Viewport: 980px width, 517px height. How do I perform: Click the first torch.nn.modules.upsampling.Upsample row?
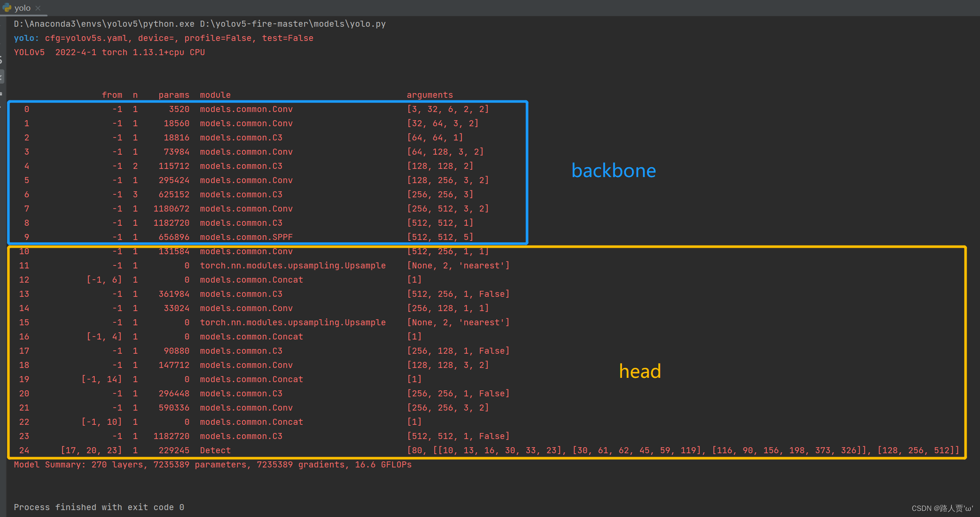292,265
